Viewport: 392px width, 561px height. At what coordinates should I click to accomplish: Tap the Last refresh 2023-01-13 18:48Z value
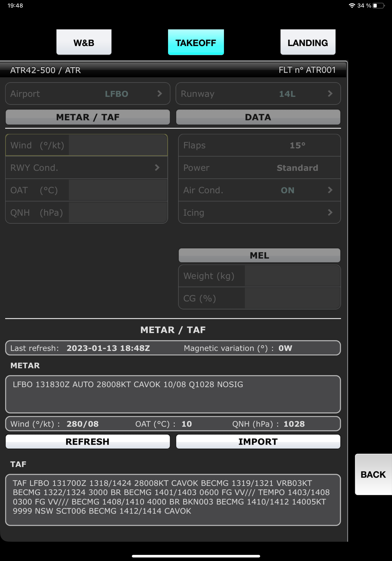click(x=108, y=348)
